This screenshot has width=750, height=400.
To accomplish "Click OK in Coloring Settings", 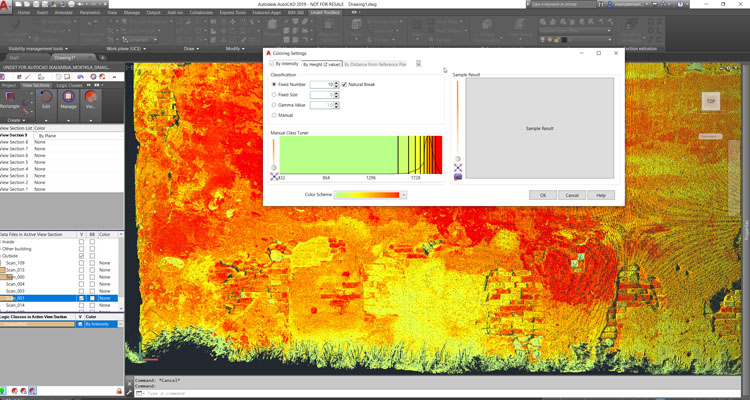I will [x=543, y=195].
